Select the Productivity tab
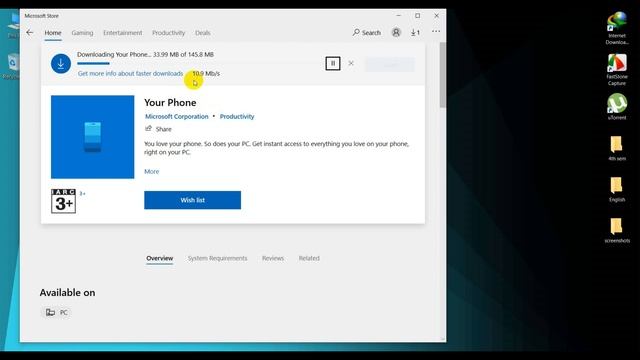Screen dimensions: 640x360 pos(169,33)
